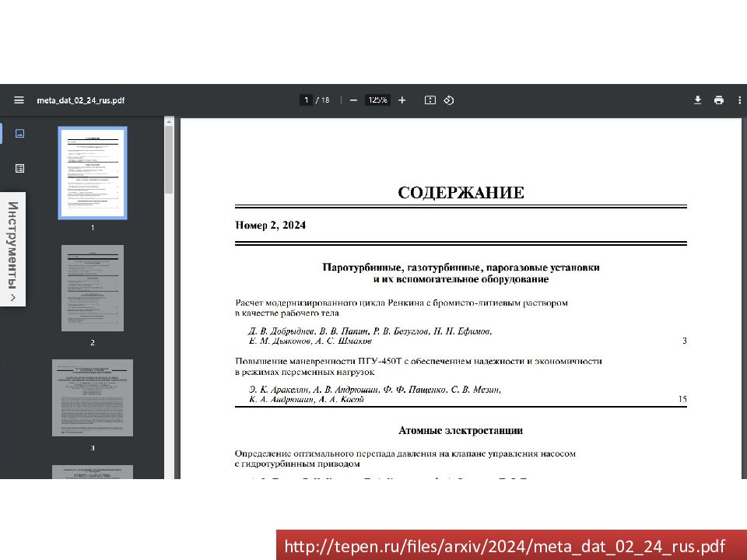Viewport: 747px width, 560px height.
Task: Toggle the sidebar with the hamburger menu icon
Action: click(x=19, y=100)
